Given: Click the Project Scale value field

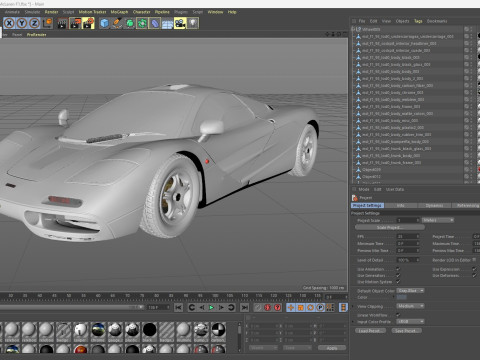Looking at the screenshot, I should click(407, 220).
